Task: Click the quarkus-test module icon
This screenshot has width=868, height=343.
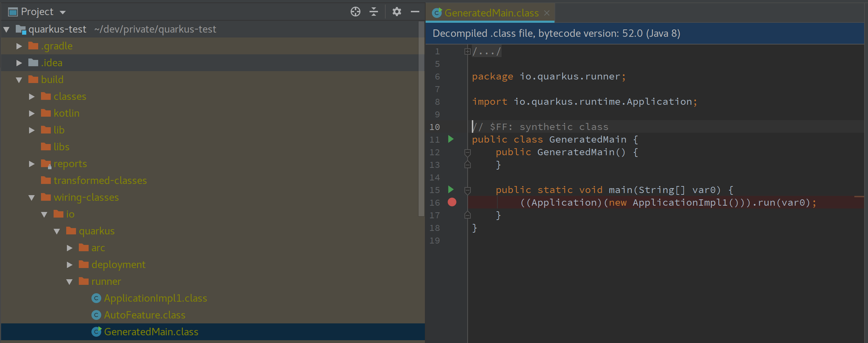Action: point(21,30)
